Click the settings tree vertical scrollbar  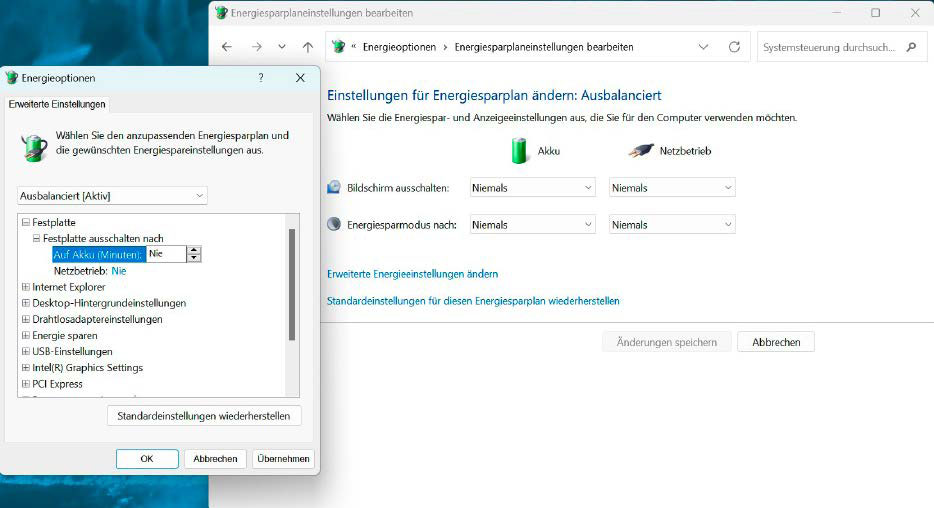[x=292, y=285]
